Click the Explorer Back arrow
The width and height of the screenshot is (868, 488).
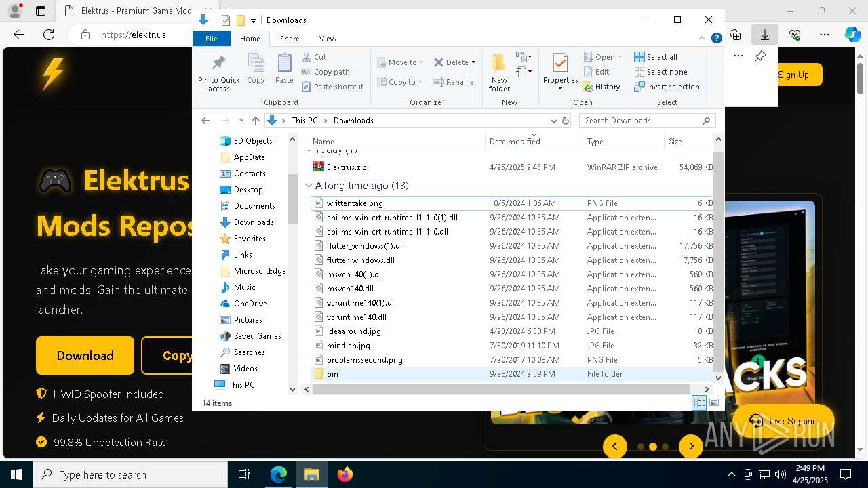(x=205, y=121)
